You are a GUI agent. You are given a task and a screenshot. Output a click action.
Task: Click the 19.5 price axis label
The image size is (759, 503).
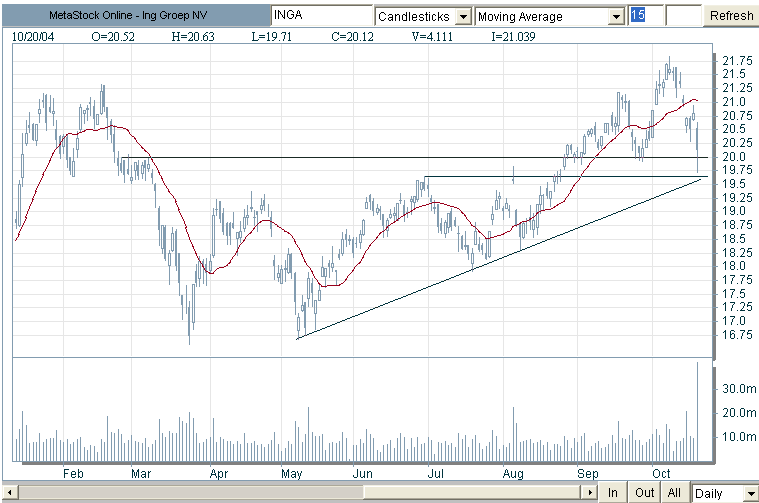coord(734,183)
